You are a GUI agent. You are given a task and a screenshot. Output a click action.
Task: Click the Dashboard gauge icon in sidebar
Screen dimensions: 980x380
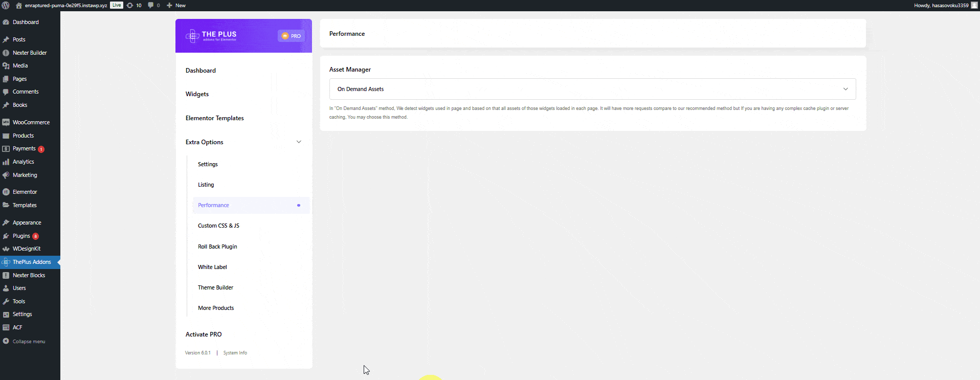(6, 23)
